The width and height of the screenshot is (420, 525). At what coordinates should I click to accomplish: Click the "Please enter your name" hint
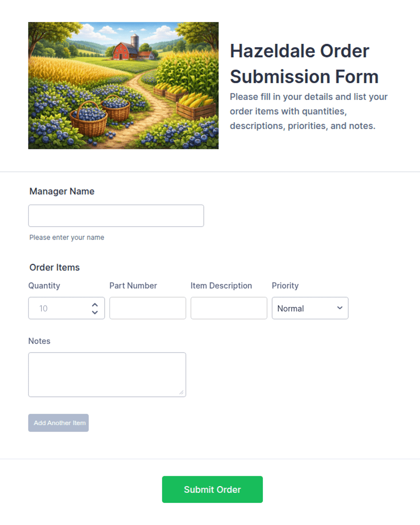pos(67,237)
